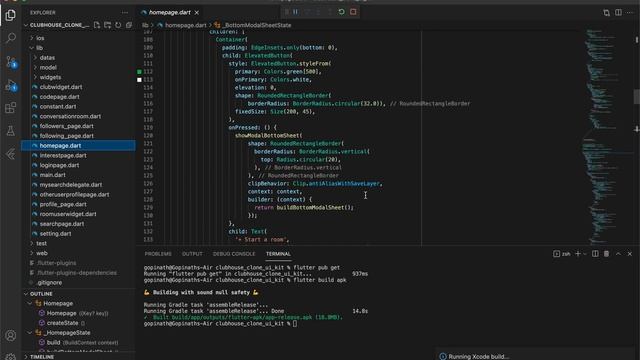Close the terminal panel
This screenshot has height=360, width=640.
click(630, 254)
